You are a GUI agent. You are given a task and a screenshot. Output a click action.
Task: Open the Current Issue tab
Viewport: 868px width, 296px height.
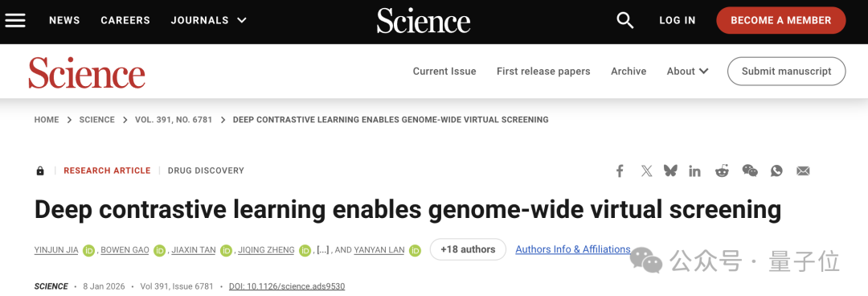pos(444,71)
